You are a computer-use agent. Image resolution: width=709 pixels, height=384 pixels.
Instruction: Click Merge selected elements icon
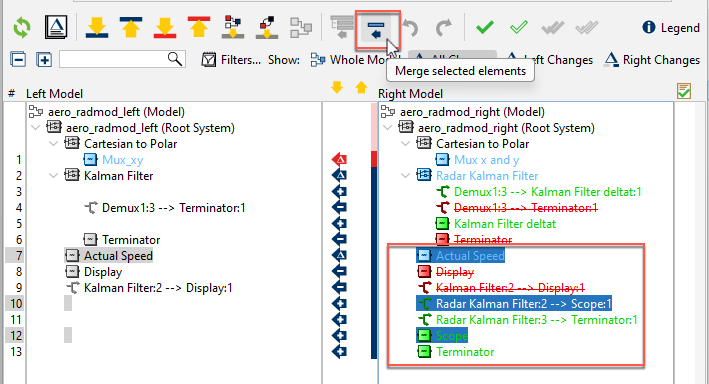click(x=376, y=29)
